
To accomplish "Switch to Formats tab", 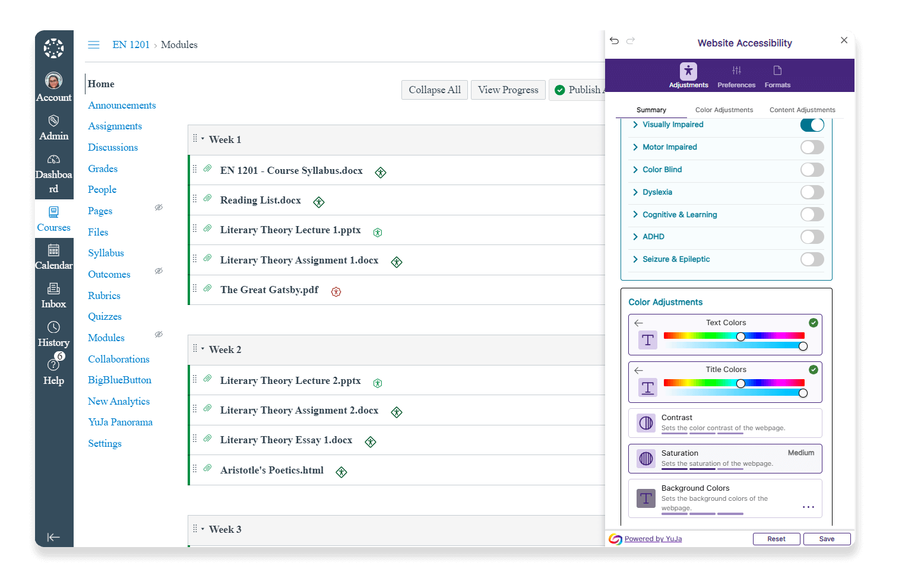I will pyautogui.click(x=777, y=75).
